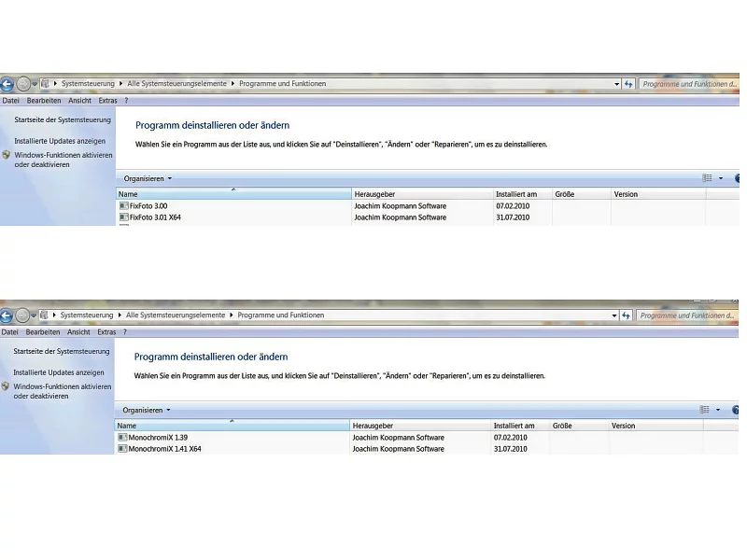Sort by the Herausgeber column in the upper window
This screenshot has height=560, width=747.
click(x=423, y=194)
